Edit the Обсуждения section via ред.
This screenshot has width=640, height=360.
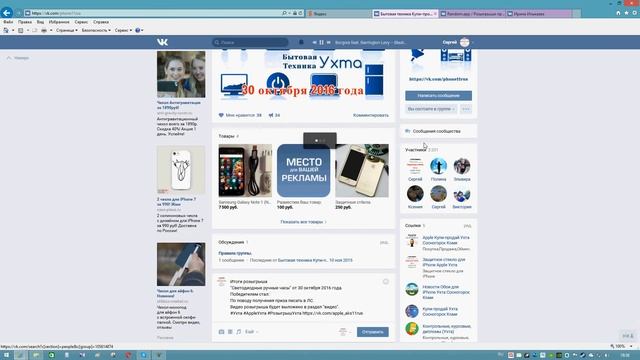tap(384, 242)
